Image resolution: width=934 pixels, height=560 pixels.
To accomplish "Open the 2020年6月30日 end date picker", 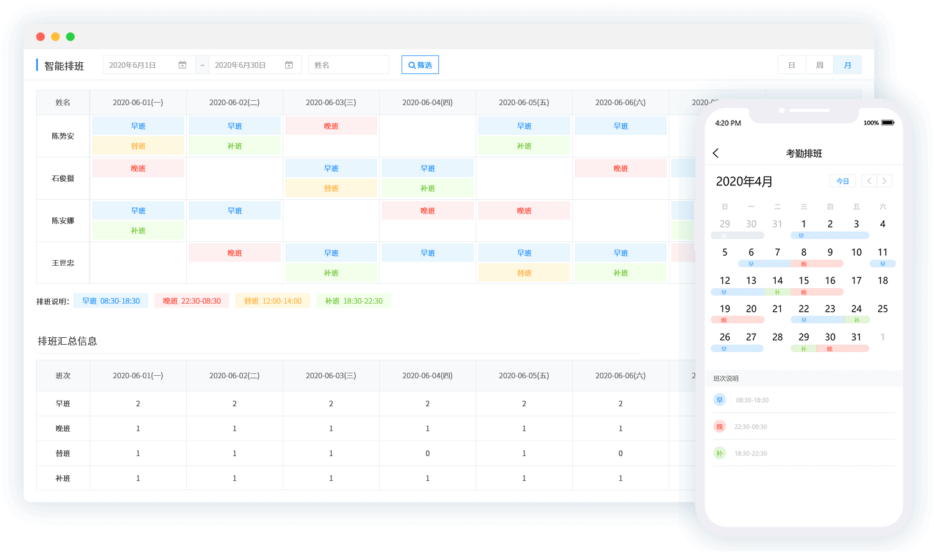I will tap(255, 65).
